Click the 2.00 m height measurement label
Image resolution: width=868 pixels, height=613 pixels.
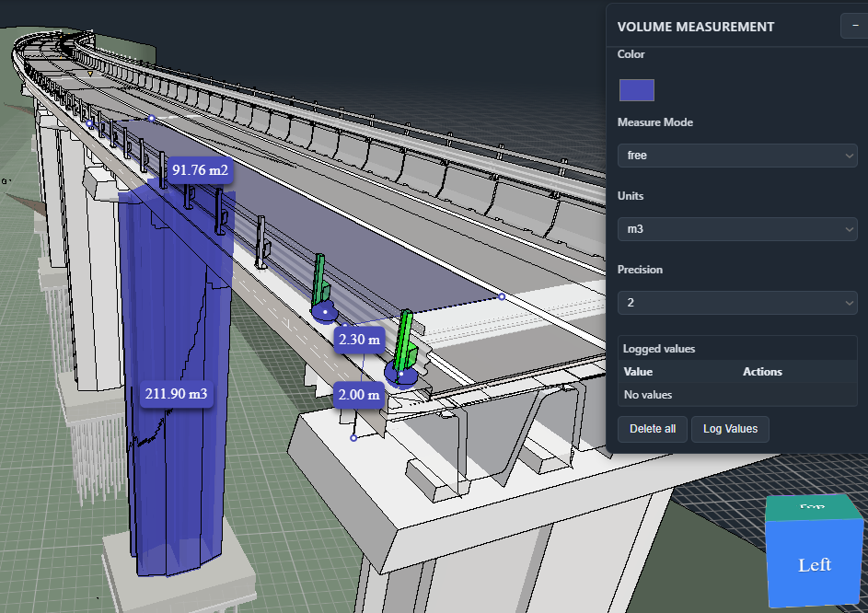coord(357,395)
